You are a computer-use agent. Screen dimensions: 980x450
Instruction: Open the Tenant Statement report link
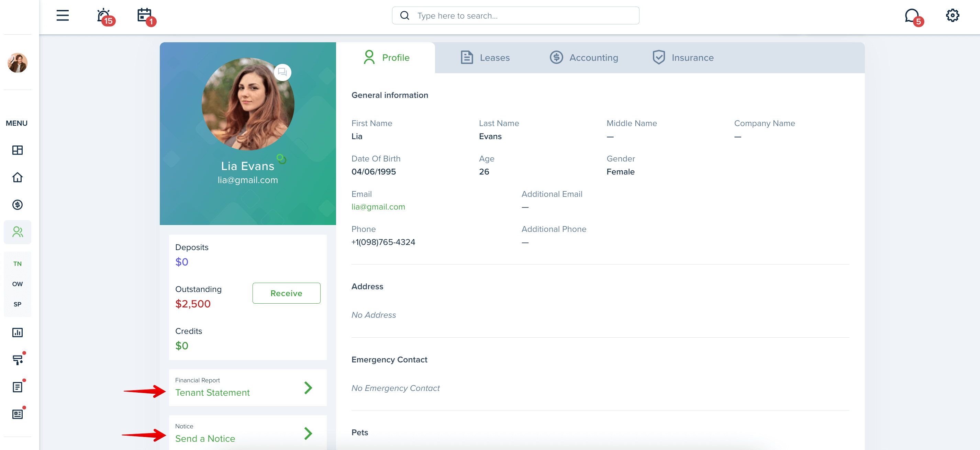[212, 393]
